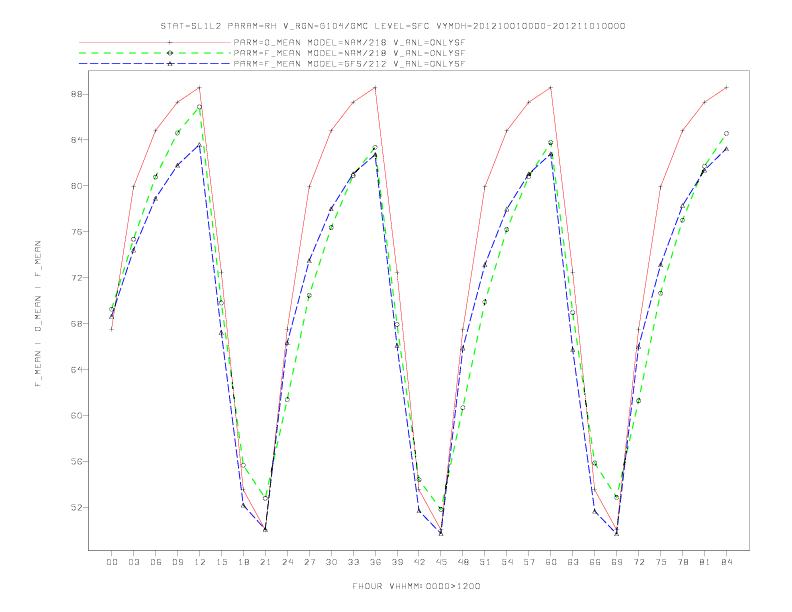Click the x-axis tick label 51
This screenshot has width=792, height=612.
coord(485,562)
